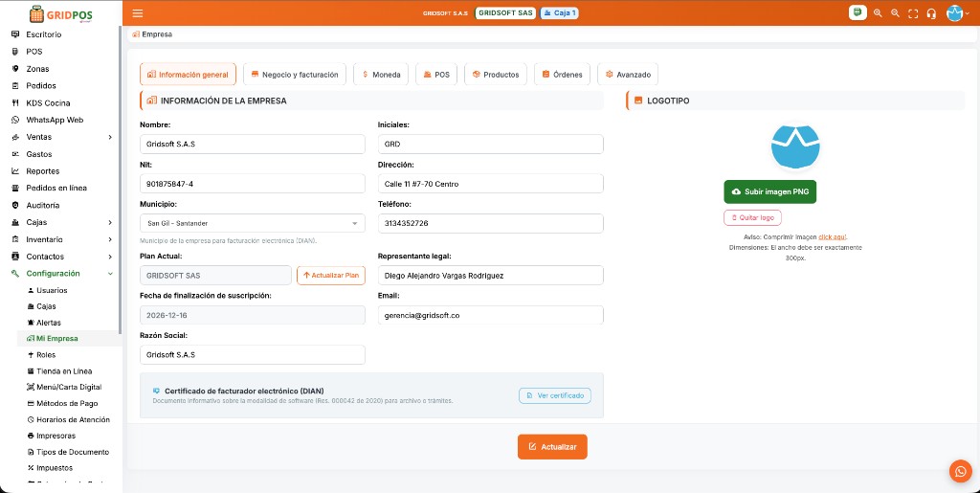980x493 pixels.
Task: Enter fullscreen mode via header icon
Action: 913,13
